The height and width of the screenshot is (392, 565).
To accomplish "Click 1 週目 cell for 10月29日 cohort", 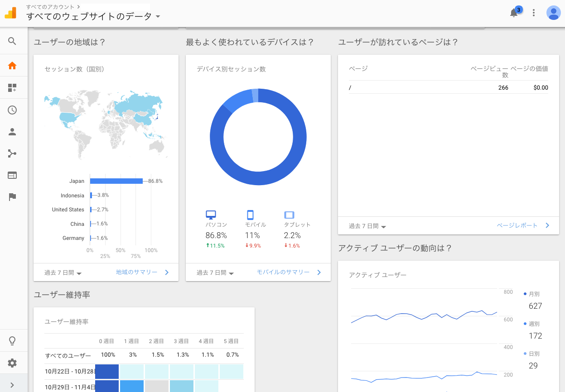I will (132, 386).
